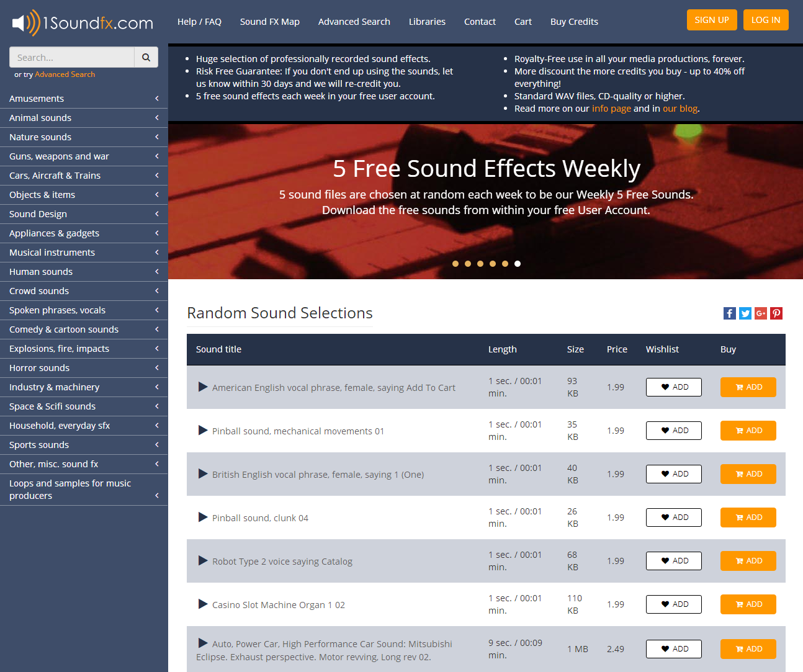Open Help / FAQ page
Screen dimensions: 803x672
tap(199, 22)
